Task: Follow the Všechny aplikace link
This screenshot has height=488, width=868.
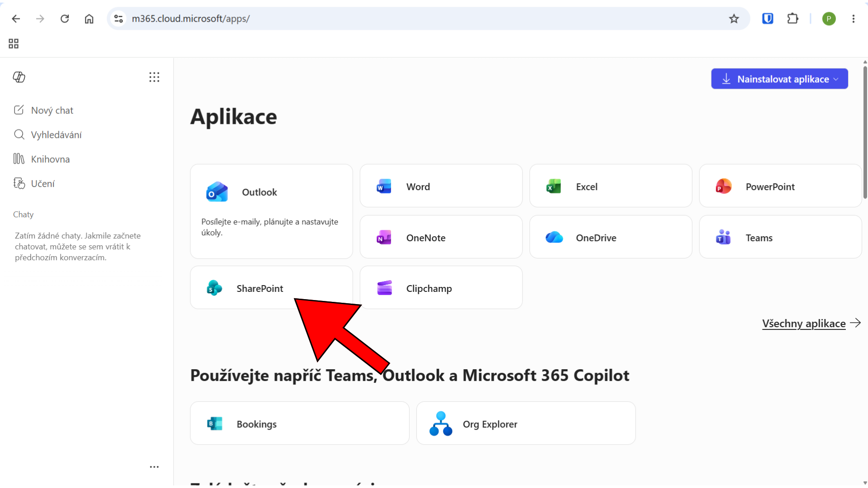Action: 811,324
